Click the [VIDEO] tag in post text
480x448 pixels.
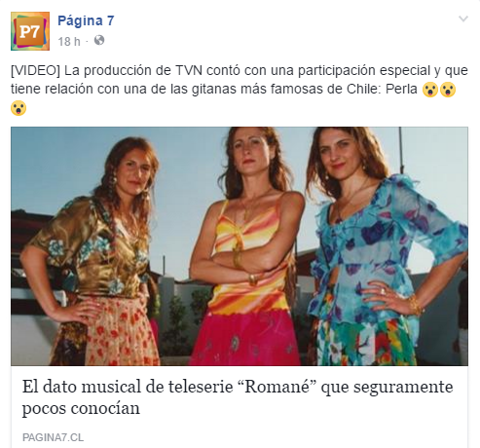tap(35, 71)
